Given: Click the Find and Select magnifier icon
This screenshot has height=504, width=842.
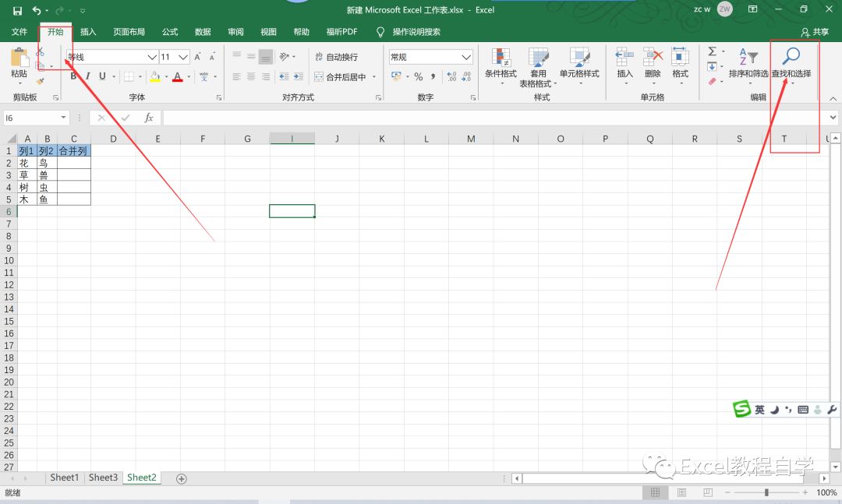Looking at the screenshot, I should (791, 56).
